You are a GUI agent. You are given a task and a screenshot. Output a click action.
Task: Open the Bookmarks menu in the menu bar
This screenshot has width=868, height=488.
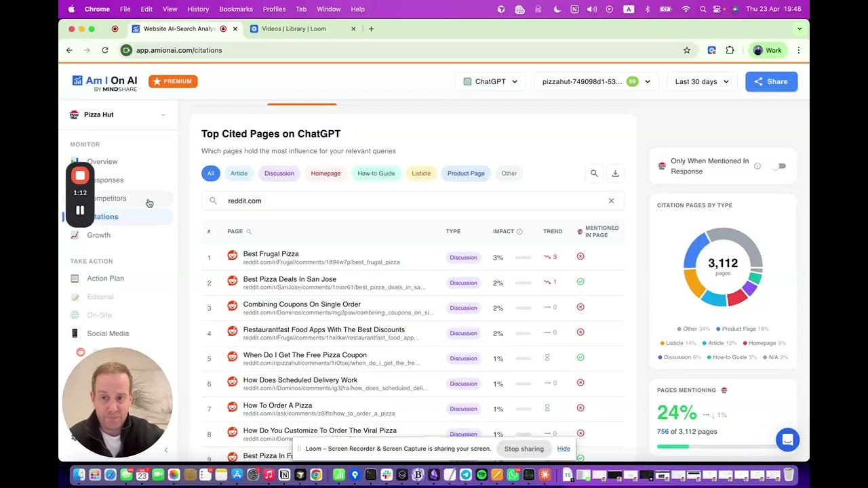click(x=236, y=9)
